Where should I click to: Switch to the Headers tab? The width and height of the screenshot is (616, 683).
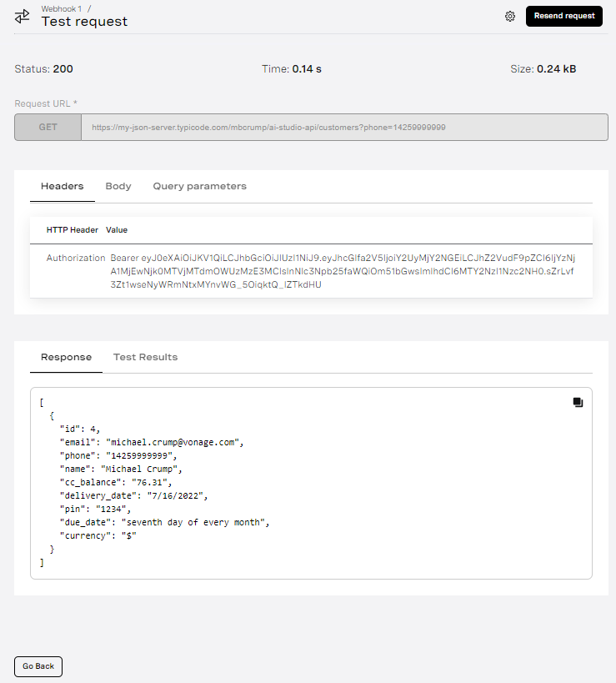pyautogui.click(x=63, y=187)
